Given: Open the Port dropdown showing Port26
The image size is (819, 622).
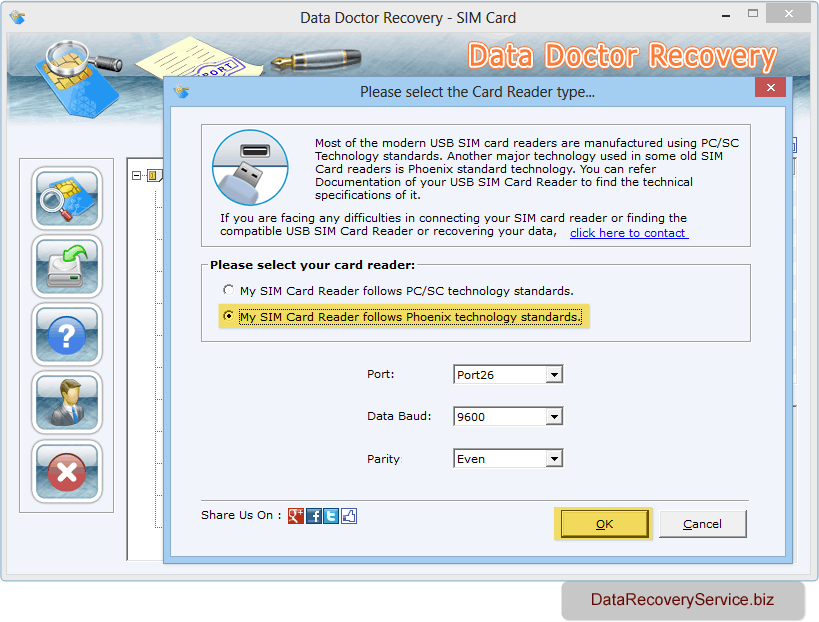Looking at the screenshot, I should point(554,374).
